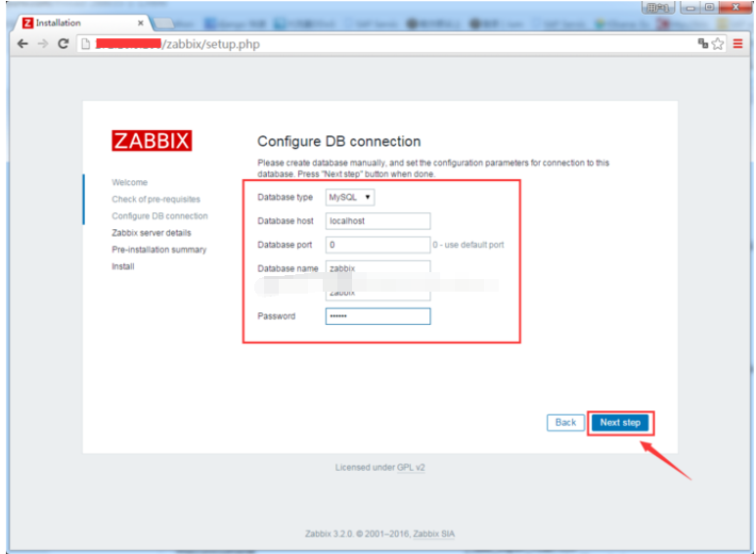Select Configure DB connection sidebar step
Viewport: 756px width, 554px height.
tap(159, 216)
